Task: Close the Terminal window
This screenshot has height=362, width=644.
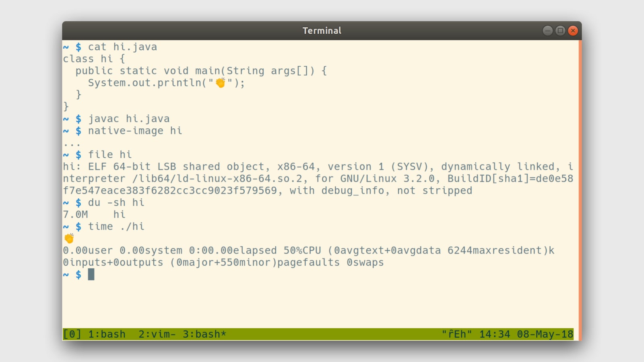Action: click(573, 31)
